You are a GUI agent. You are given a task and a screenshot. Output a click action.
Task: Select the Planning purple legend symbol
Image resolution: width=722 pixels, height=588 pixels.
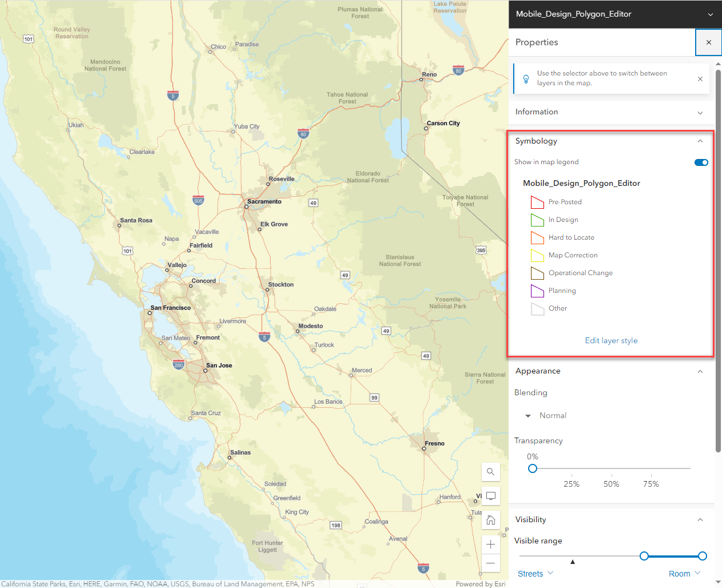pos(537,291)
